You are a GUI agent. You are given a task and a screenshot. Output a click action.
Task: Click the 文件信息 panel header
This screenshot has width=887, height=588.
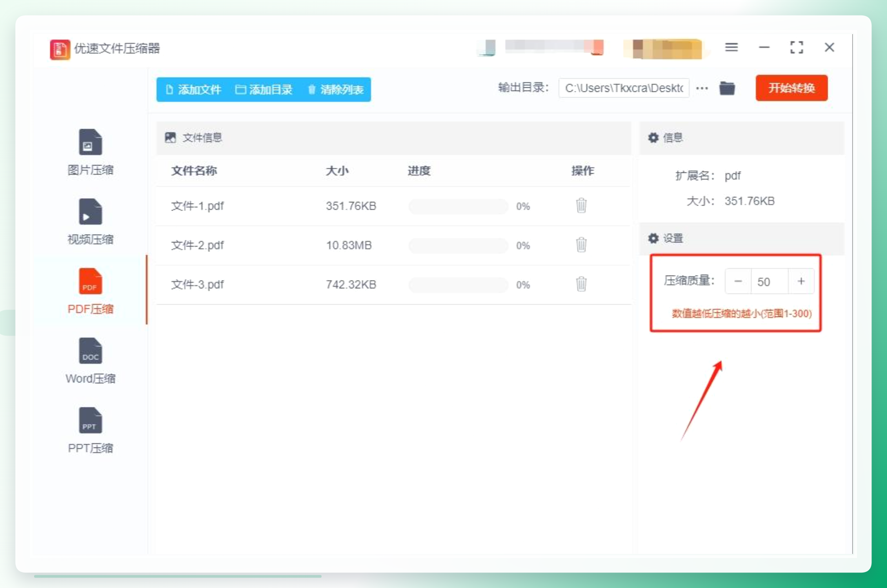[x=393, y=138]
